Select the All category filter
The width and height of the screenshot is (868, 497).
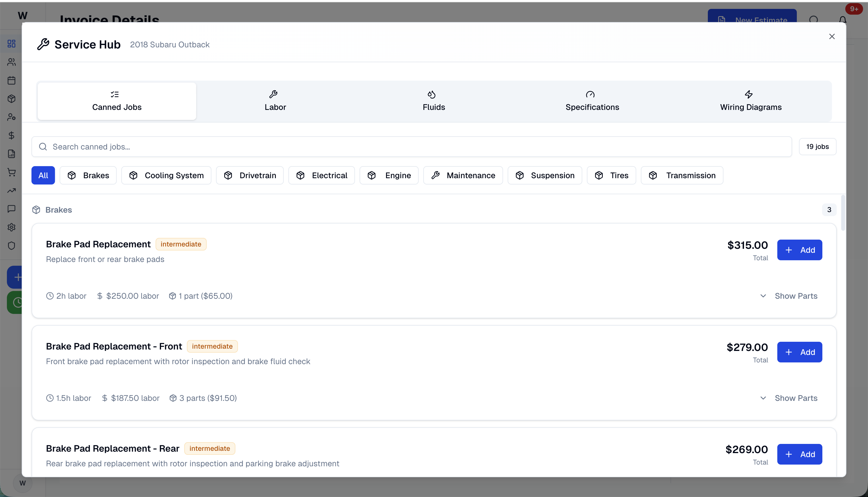pyautogui.click(x=43, y=175)
